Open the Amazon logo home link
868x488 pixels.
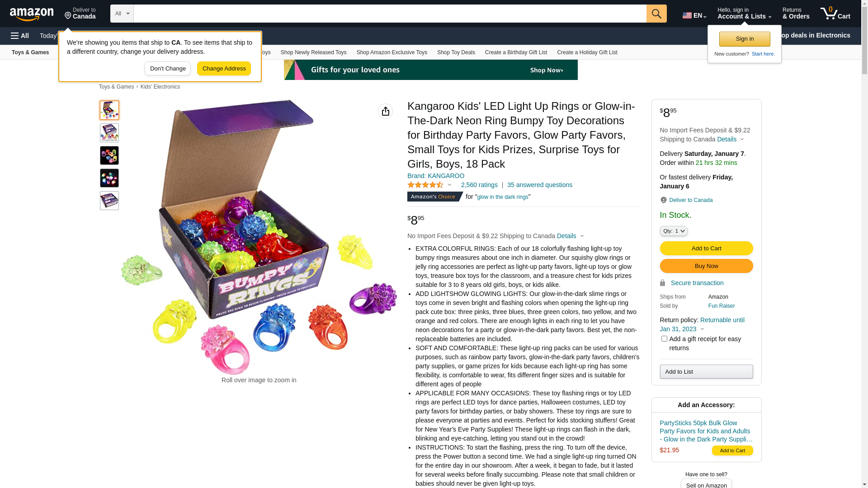click(32, 14)
